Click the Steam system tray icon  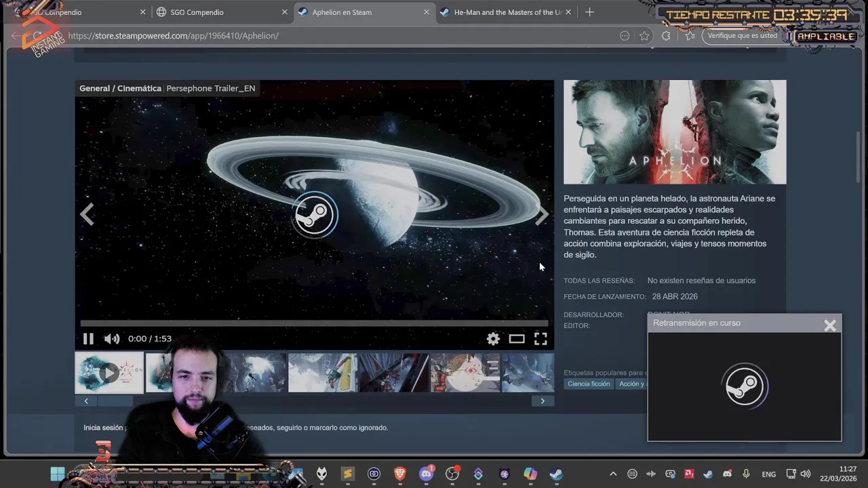[x=708, y=474]
